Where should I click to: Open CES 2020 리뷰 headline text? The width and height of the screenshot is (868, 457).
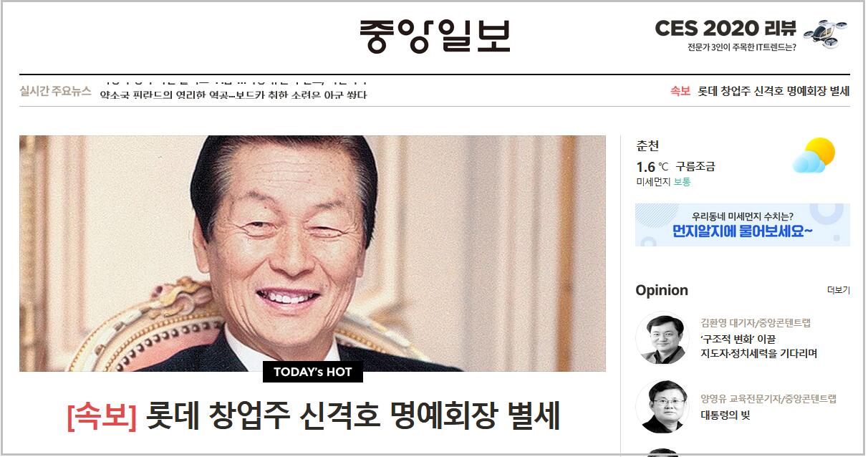pos(725,28)
